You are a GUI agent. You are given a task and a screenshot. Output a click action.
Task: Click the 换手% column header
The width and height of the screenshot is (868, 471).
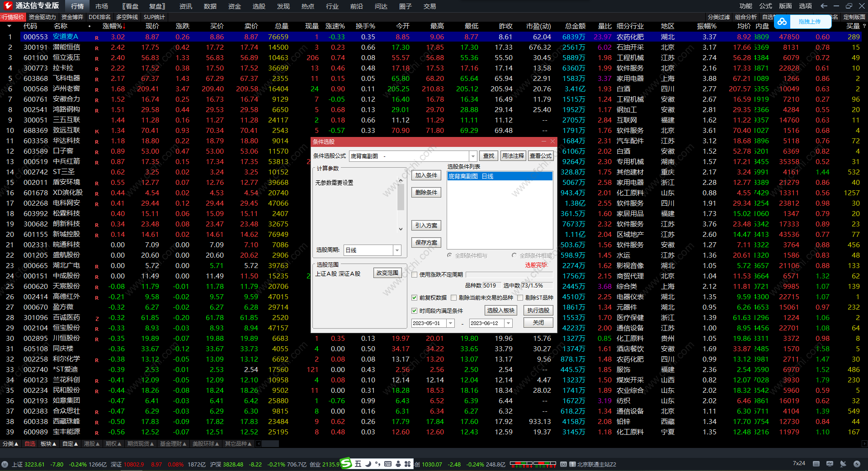[x=365, y=26]
